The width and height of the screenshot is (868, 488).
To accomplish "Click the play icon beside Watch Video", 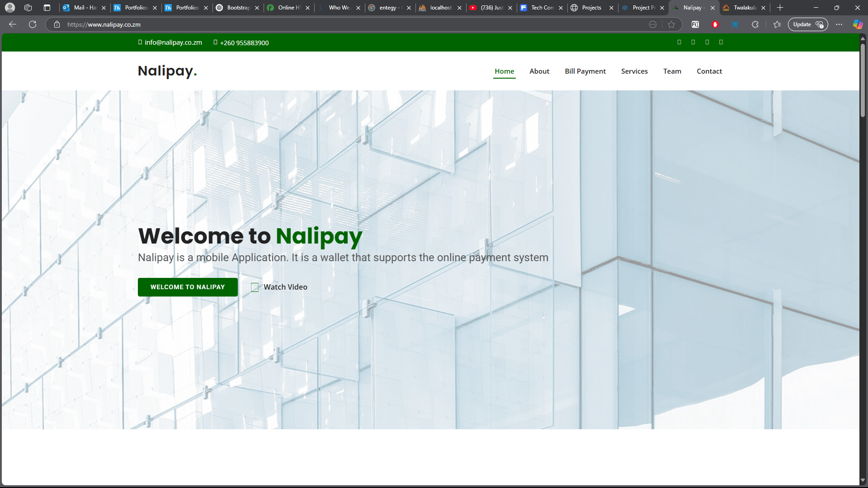I will [255, 287].
